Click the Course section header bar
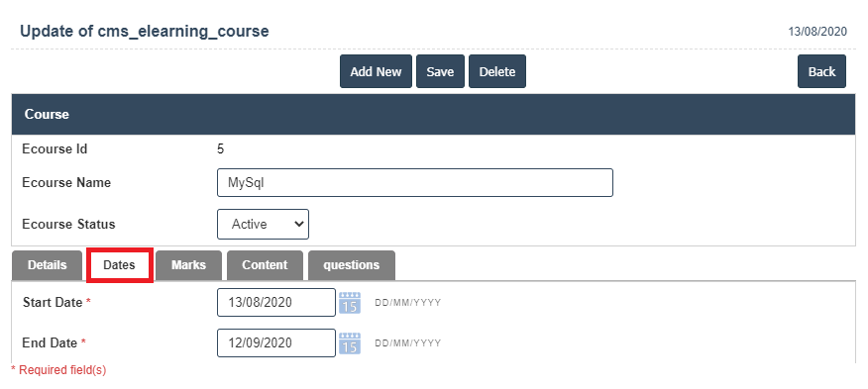 (x=433, y=115)
